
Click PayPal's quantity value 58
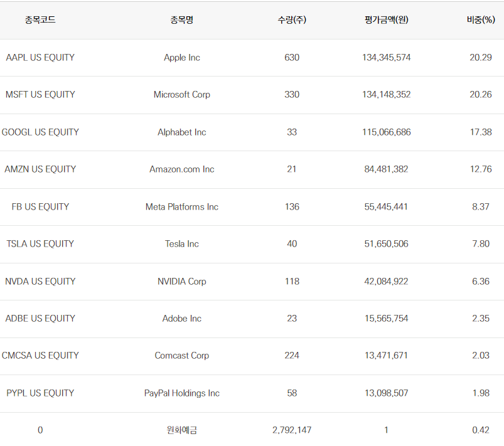pyautogui.click(x=292, y=393)
